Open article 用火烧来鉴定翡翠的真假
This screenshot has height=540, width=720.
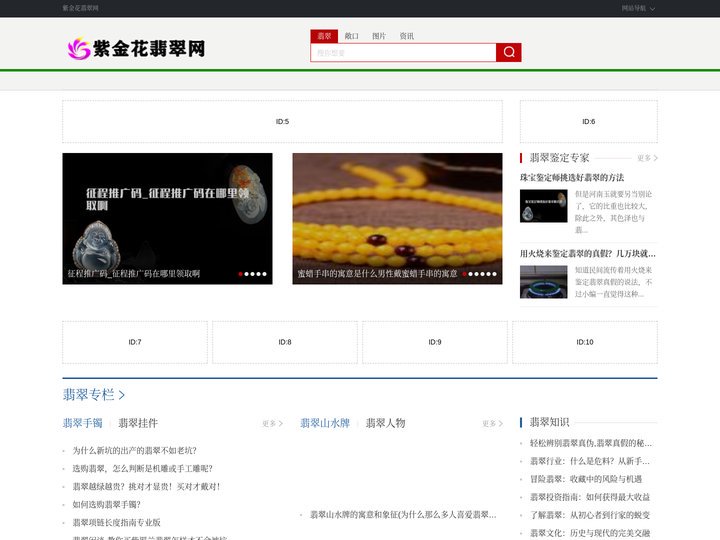pyautogui.click(x=588, y=253)
